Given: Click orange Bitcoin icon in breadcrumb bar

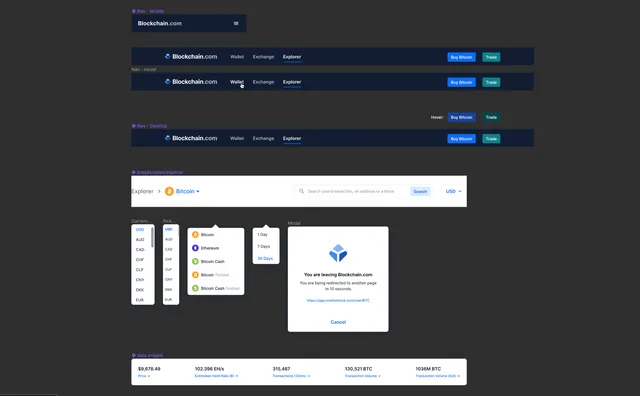Looking at the screenshot, I should pos(169,191).
